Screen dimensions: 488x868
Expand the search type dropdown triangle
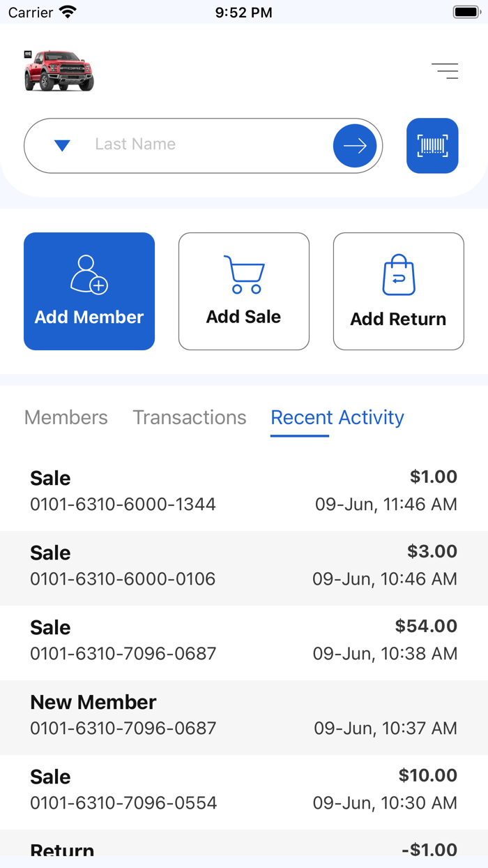coord(62,146)
